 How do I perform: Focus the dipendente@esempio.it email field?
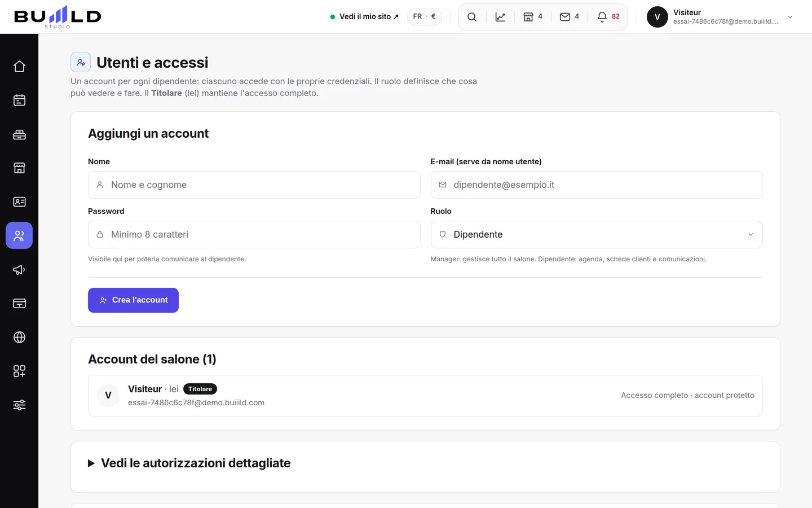pos(597,185)
